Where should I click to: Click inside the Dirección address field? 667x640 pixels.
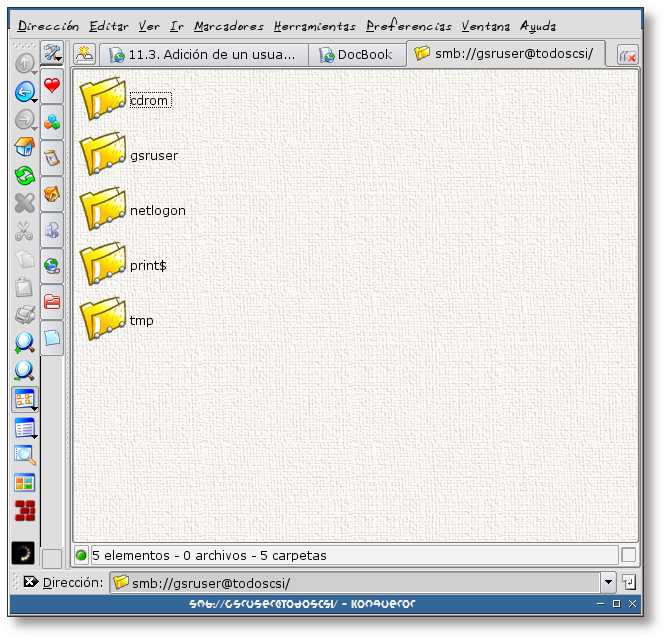coord(360,582)
